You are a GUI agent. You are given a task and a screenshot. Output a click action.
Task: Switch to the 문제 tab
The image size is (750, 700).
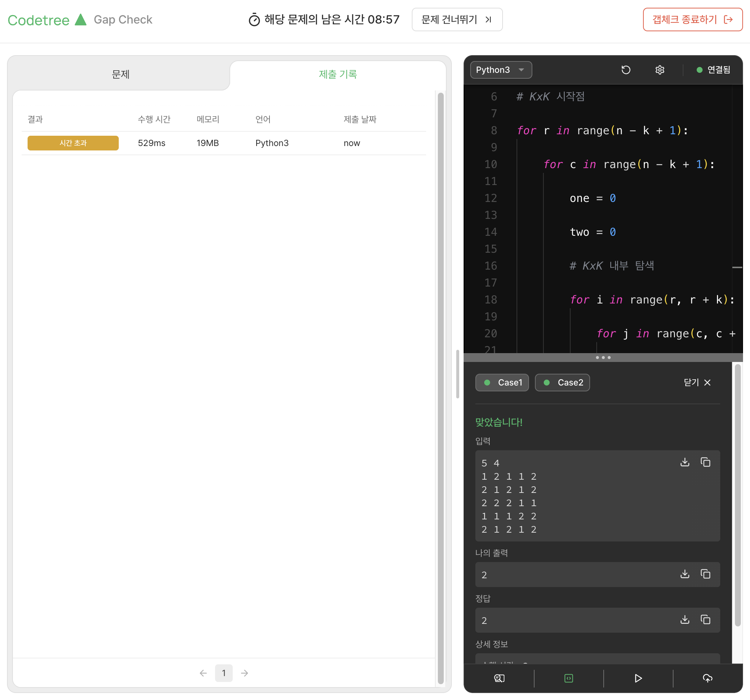point(121,74)
